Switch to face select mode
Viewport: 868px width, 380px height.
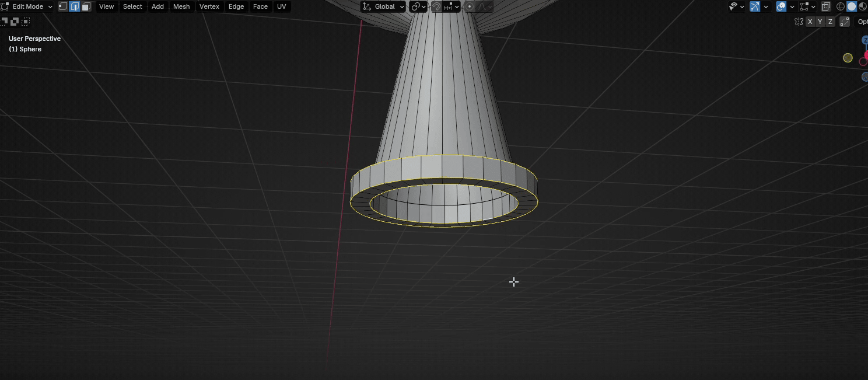tap(86, 6)
